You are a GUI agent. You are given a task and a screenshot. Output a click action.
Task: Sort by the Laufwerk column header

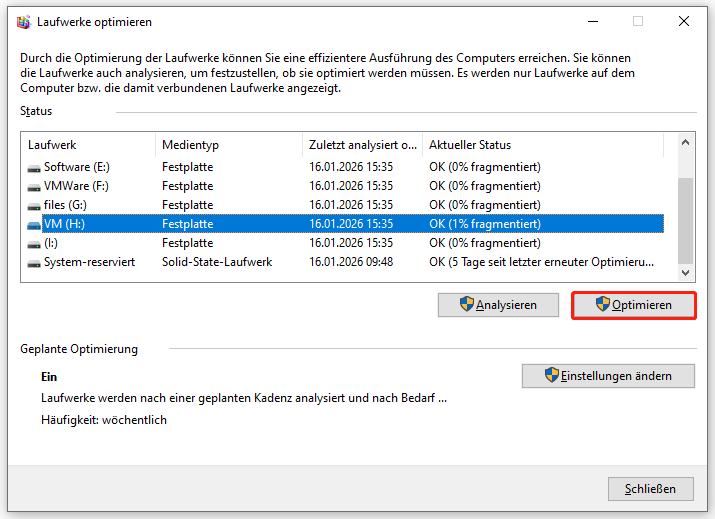[x=90, y=145]
